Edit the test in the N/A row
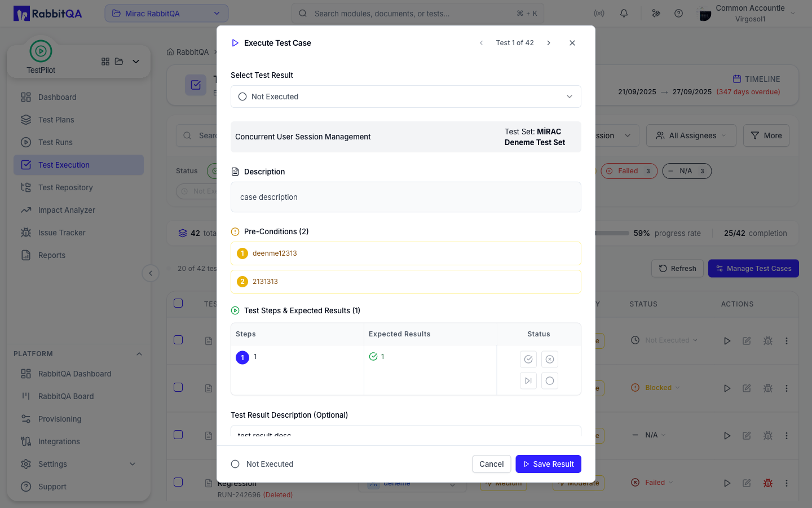This screenshot has width=812, height=508. coord(747,436)
